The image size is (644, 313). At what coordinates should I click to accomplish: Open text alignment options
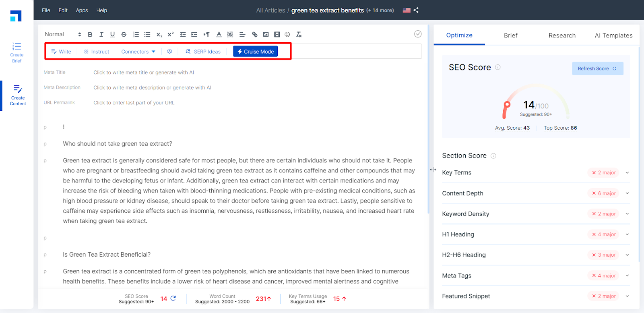coord(242,35)
